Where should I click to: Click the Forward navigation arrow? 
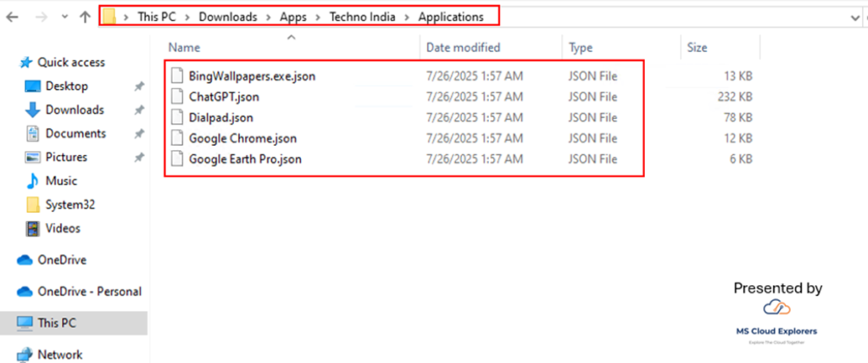(41, 17)
